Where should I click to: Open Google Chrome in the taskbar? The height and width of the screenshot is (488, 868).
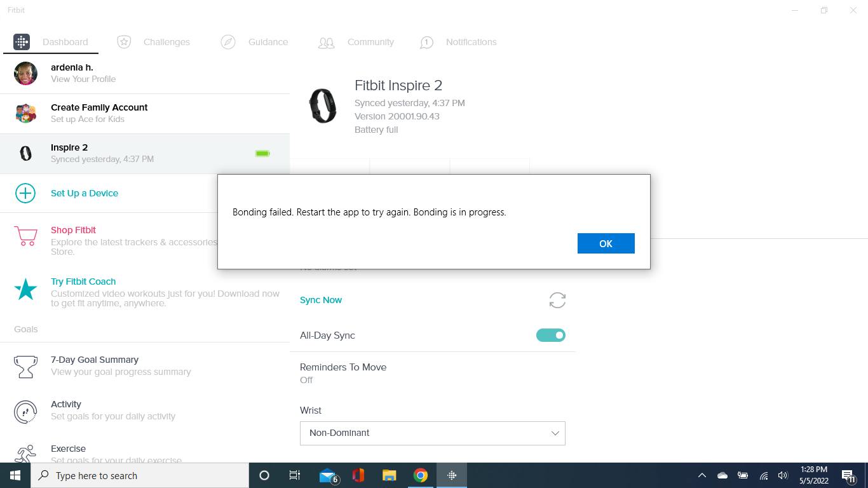[421, 475]
